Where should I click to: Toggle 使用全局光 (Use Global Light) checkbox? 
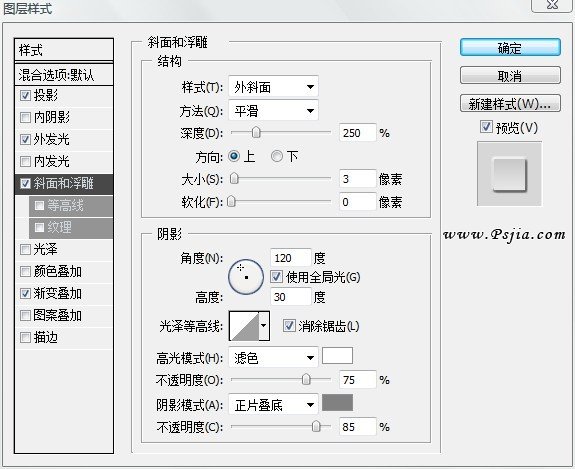[x=276, y=277]
